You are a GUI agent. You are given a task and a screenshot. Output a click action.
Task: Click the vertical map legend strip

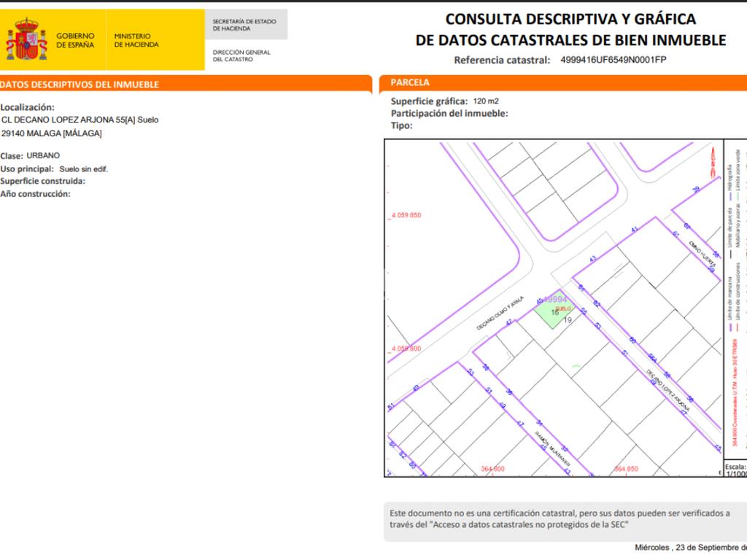[x=735, y=299]
